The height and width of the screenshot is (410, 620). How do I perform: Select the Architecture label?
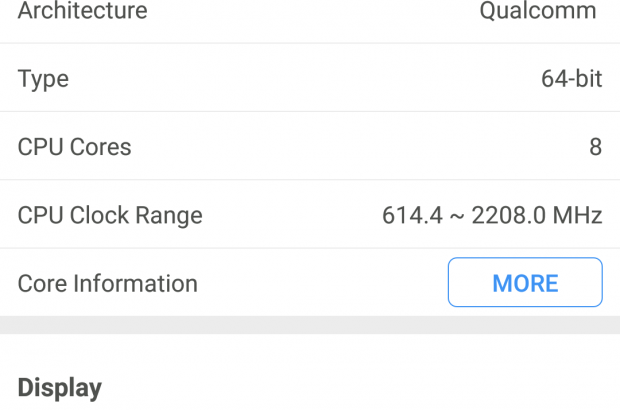click(82, 12)
